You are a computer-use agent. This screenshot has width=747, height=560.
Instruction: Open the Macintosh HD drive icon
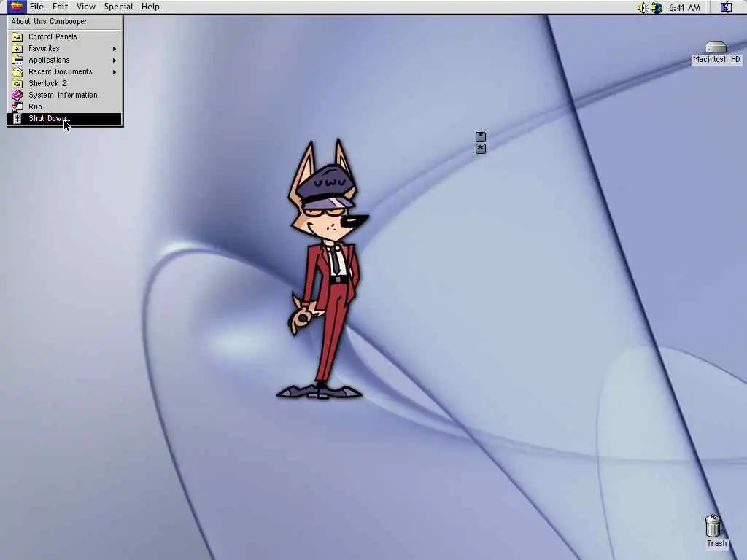pos(716,47)
